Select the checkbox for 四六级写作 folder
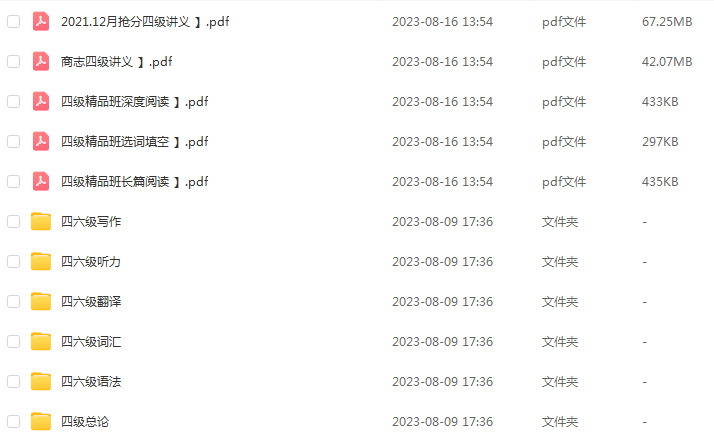Screen dimensions: 714x437 pos(14,222)
